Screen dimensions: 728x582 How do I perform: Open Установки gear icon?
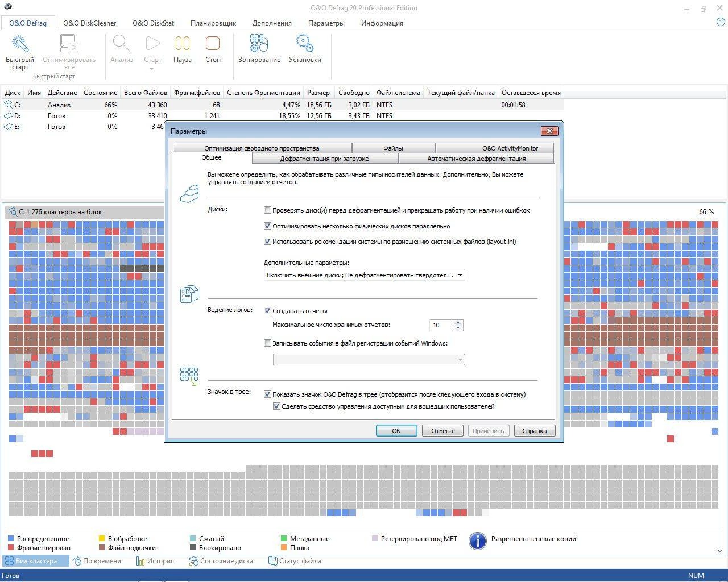305,44
